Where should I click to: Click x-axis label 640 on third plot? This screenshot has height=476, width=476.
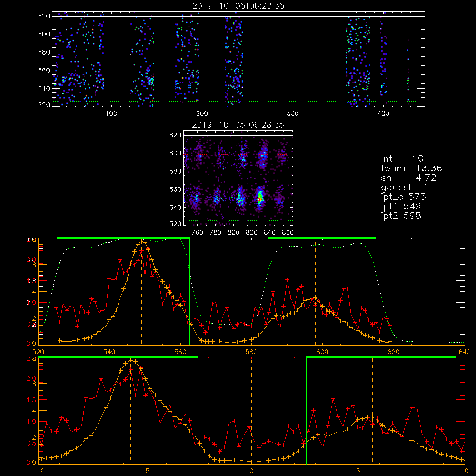[465, 352]
